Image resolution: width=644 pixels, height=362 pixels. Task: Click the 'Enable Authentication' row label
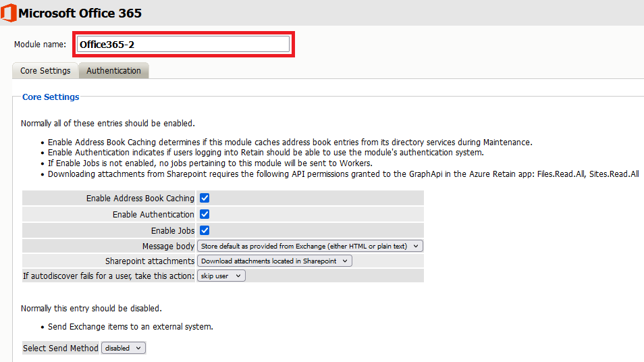153,215
